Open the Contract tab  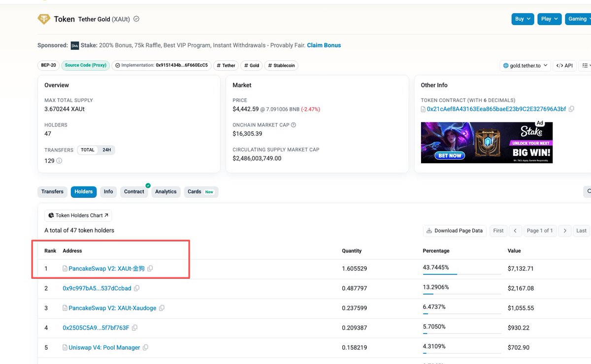pos(134,192)
